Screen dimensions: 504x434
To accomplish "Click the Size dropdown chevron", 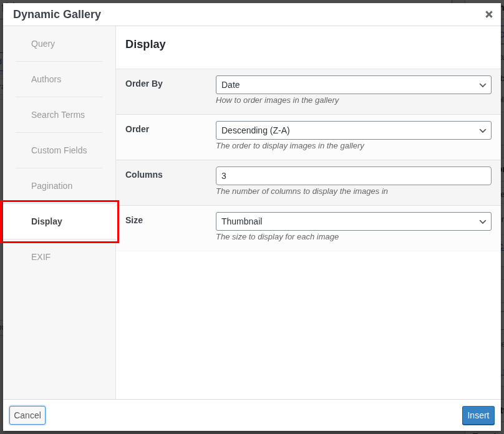I will click(482, 221).
